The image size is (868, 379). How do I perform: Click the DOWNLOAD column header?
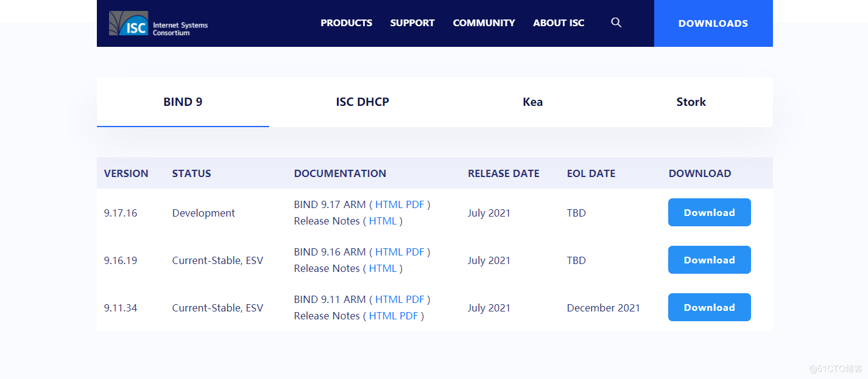pyautogui.click(x=700, y=173)
